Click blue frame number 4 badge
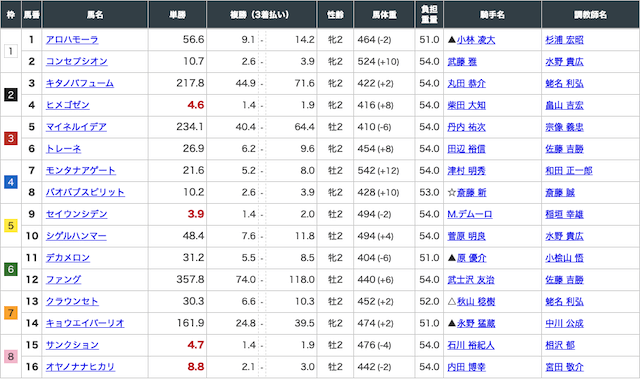640x379 pixels. pos(11,182)
